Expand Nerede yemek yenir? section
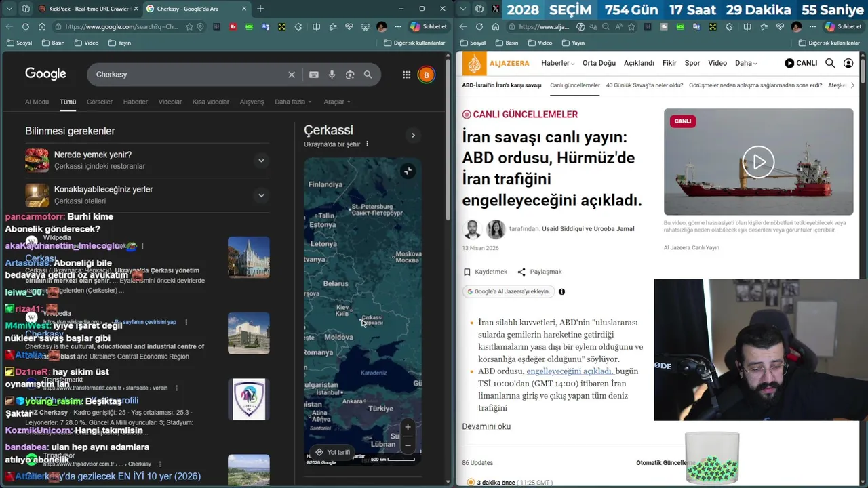The image size is (868, 488). point(261,161)
